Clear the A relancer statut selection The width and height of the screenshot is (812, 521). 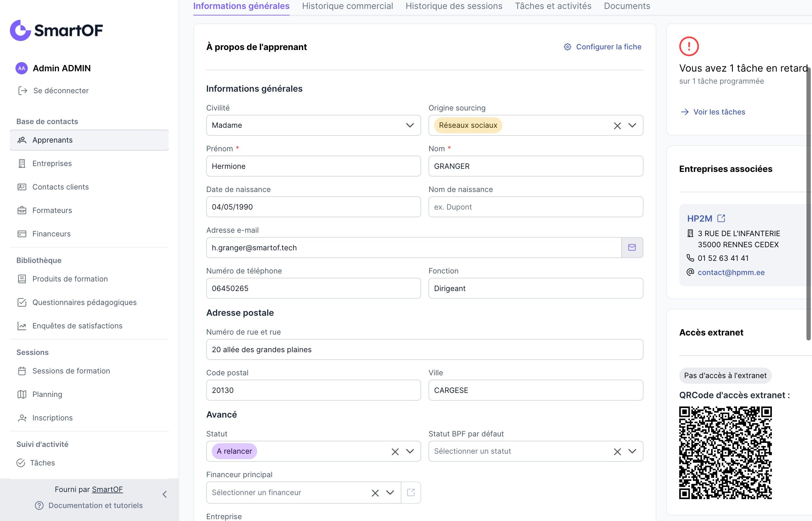click(395, 452)
